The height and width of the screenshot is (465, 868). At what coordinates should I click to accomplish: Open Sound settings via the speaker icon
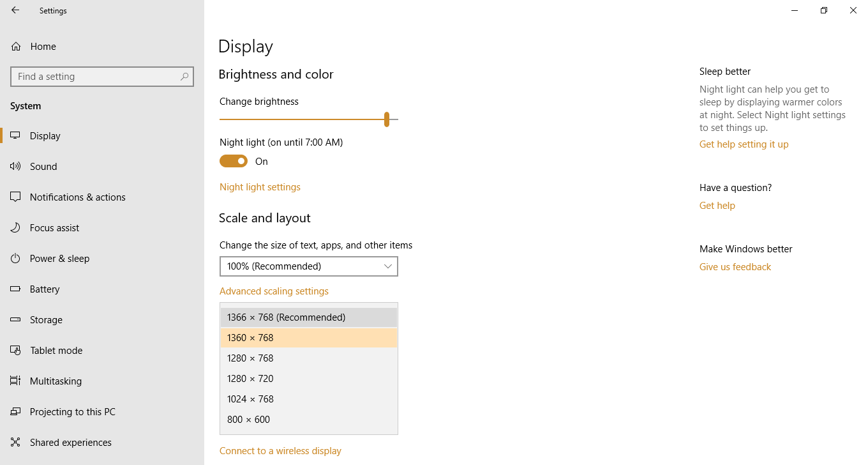(x=15, y=166)
